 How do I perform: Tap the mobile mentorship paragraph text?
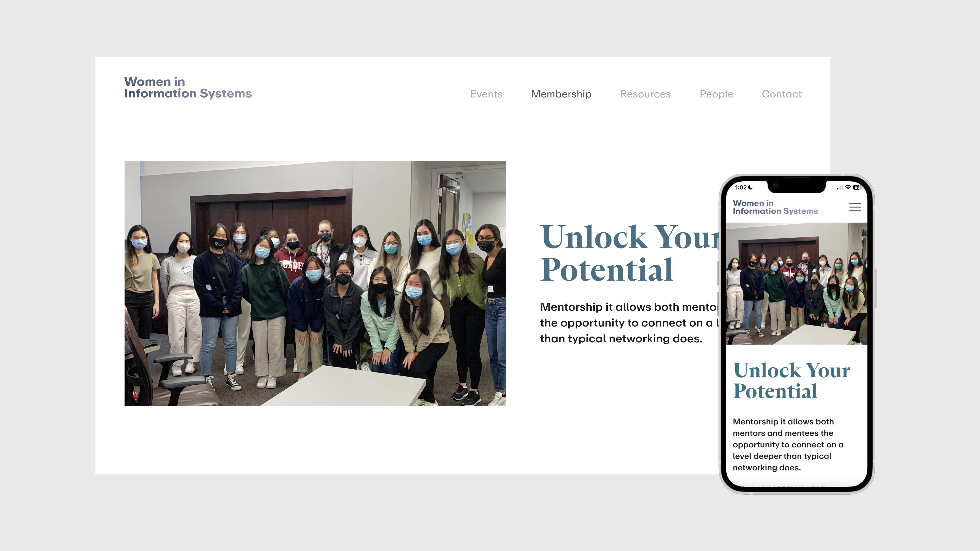point(788,445)
